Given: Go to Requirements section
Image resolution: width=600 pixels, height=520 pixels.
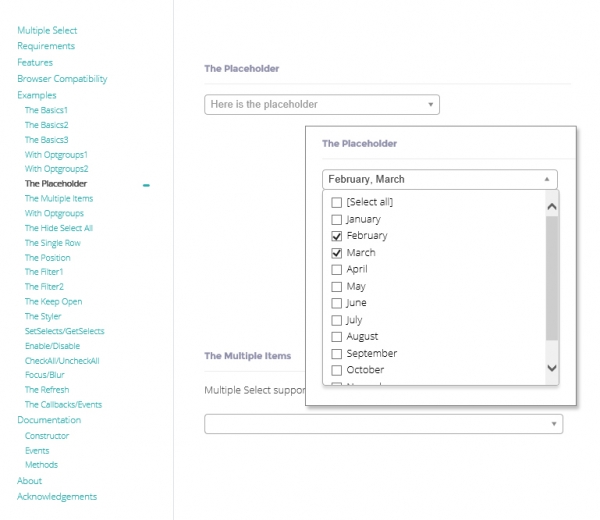Looking at the screenshot, I should point(46,46).
